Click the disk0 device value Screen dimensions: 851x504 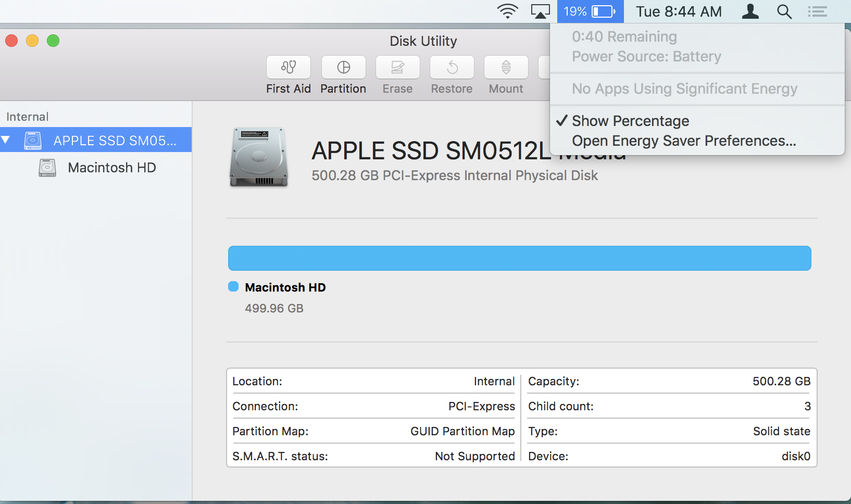[x=796, y=456]
